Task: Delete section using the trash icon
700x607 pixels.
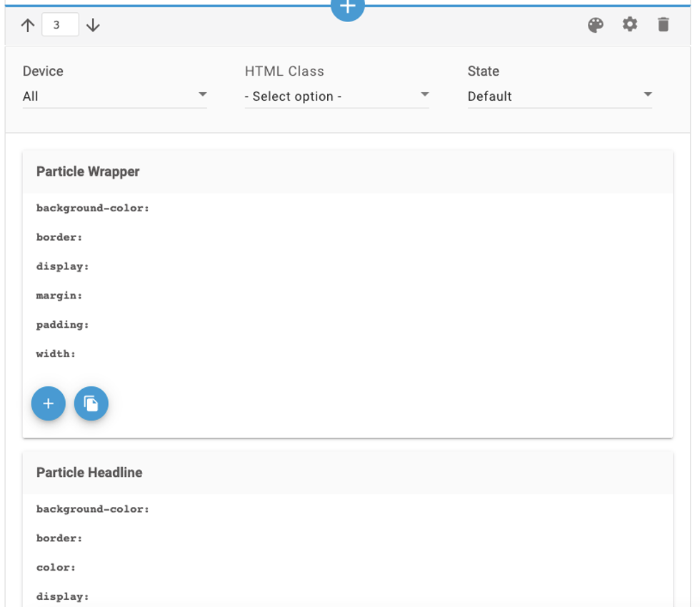Action: tap(664, 25)
